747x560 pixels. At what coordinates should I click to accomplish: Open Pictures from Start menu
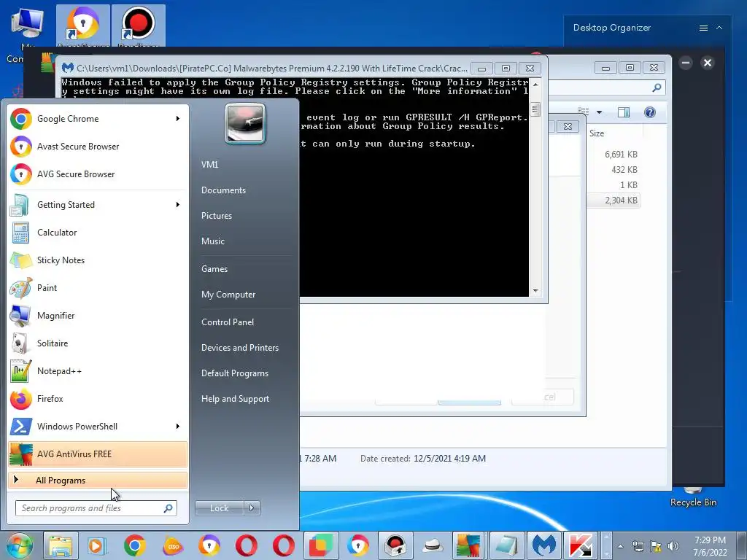coord(216,216)
